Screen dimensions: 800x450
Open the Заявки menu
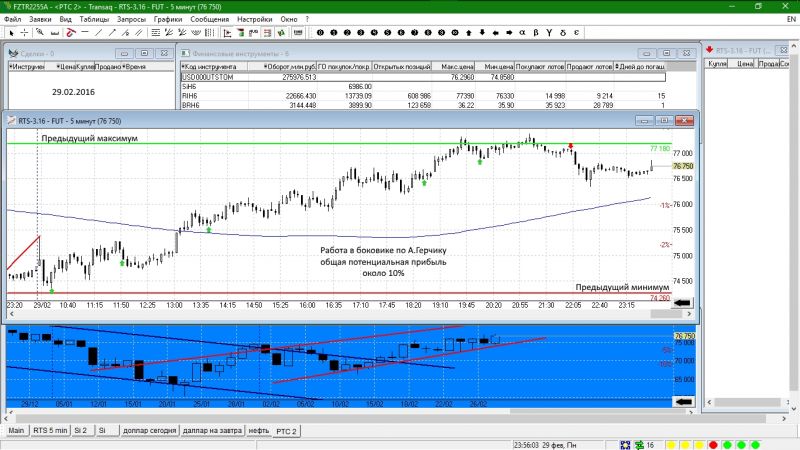pos(40,19)
